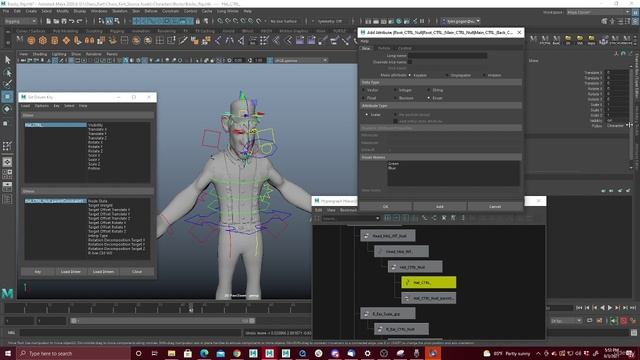
Task: Play animation forwards
Action: tap(610, 308)
